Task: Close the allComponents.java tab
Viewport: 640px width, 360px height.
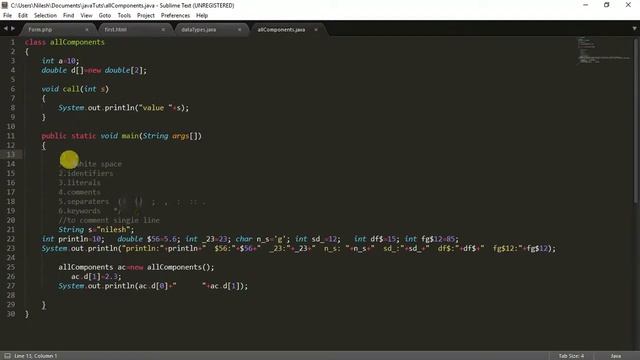Action: click(316, 30)
